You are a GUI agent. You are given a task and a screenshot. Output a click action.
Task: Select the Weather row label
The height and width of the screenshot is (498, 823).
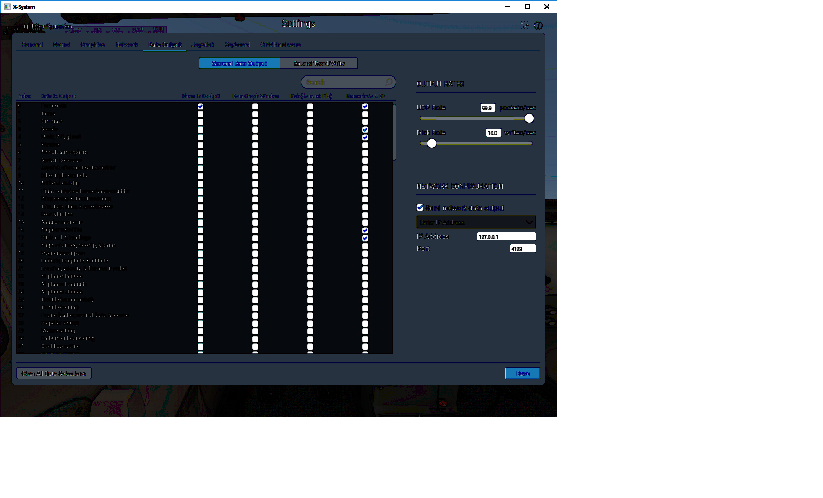point(51,145)
